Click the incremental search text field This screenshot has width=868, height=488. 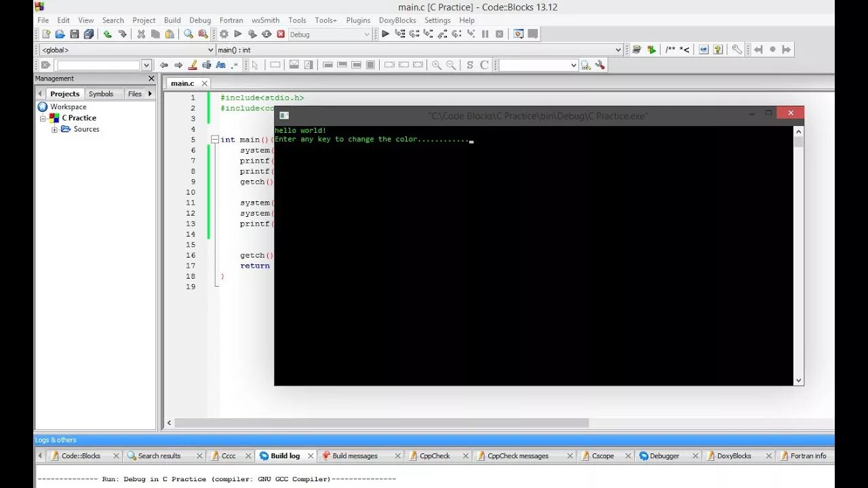(x=98, y=65)
